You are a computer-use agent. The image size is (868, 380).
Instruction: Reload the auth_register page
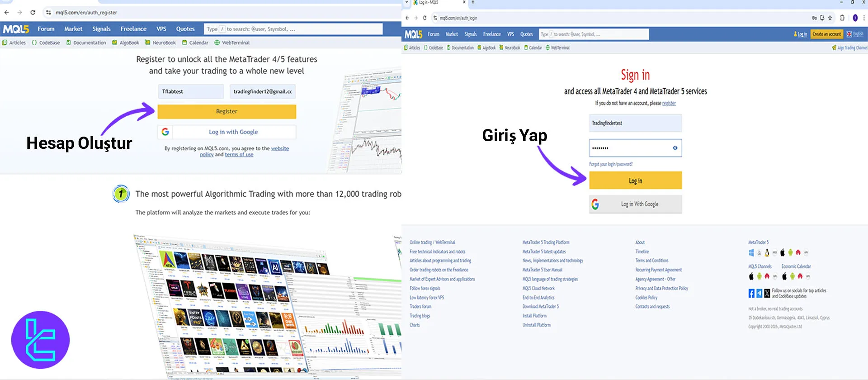pyautogui.click(x=33, y=13)
